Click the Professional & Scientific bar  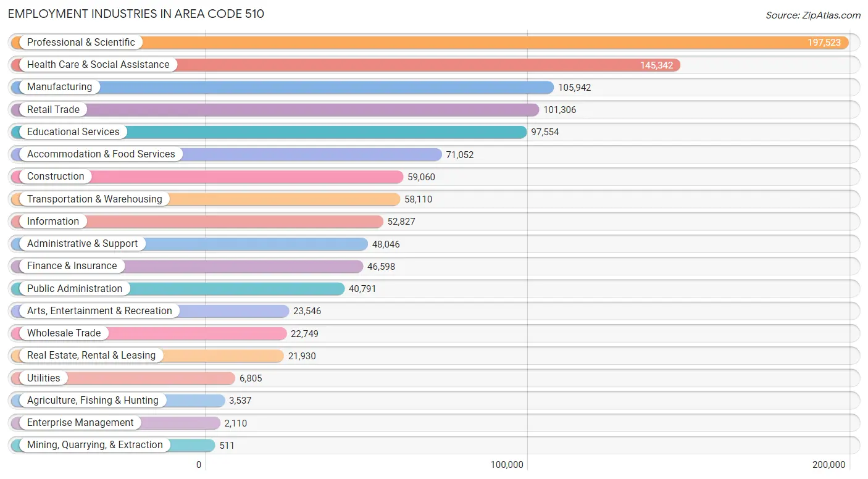(432, 42)
